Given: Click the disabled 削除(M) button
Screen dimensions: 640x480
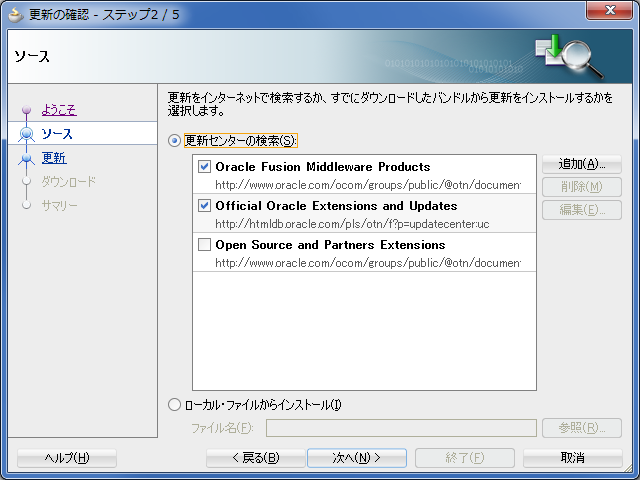Looking at the screenshot, I should click(x=582, y=187).
